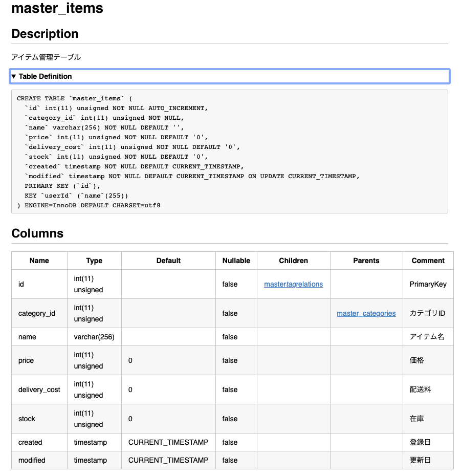Click CURRENT_TIMESTAMP in the modified row
This screenshot has width=462, height=476.
click(x=168, y=460)
